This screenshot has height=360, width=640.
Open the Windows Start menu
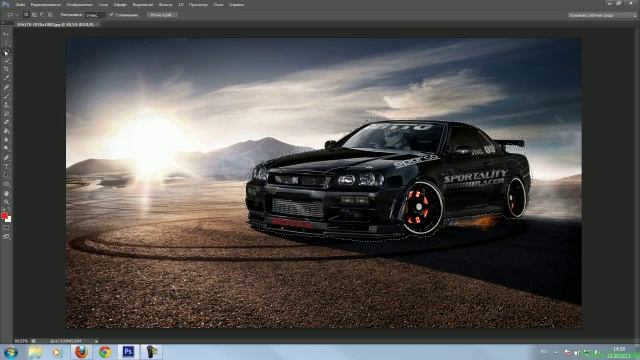click(11, 352)
